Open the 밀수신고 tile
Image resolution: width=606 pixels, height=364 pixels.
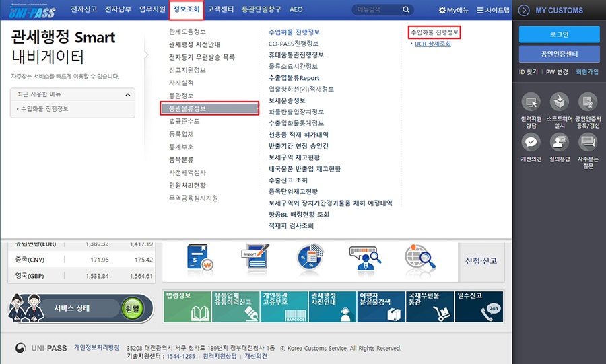479,307
